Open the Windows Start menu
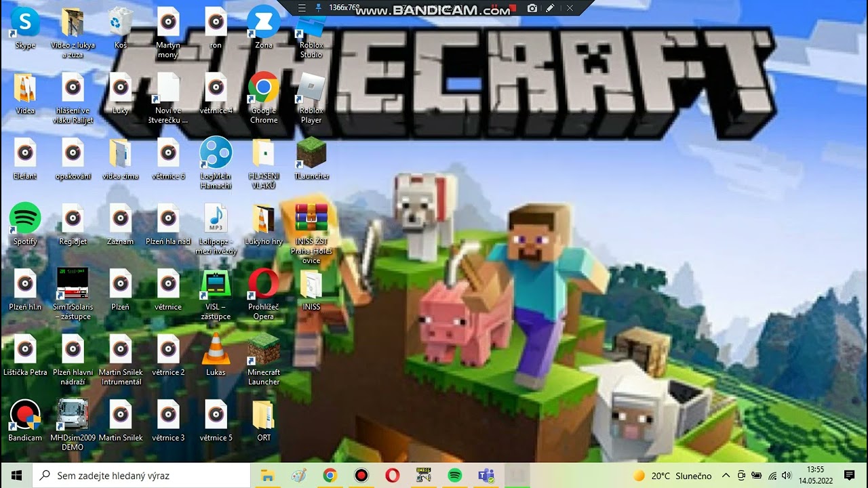The width and height of the screenshot is (868, 488). [x=16, y=475]
